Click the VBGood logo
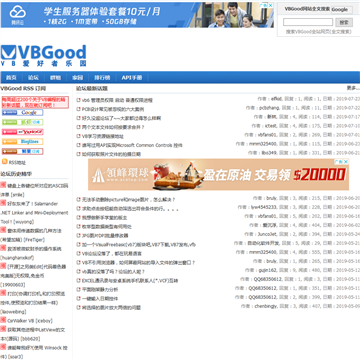 pyautogui.click(x=43, y=56)
